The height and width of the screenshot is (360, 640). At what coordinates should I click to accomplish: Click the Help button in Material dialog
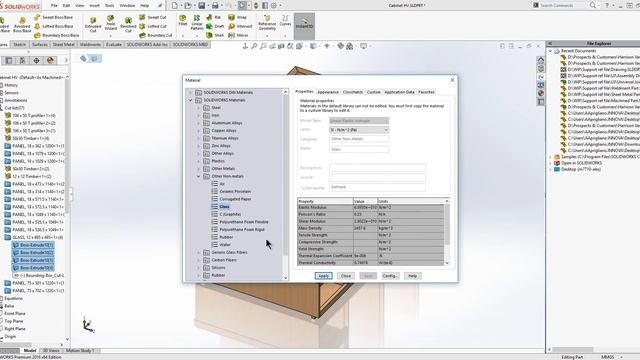point(412,276)
